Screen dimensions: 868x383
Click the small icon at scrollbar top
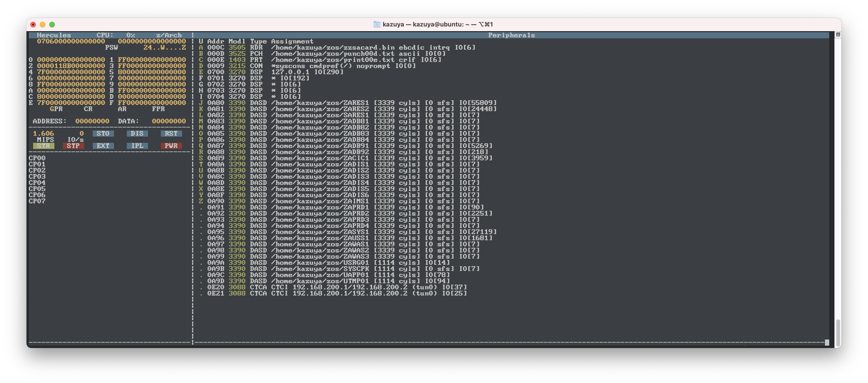[838, 35]
